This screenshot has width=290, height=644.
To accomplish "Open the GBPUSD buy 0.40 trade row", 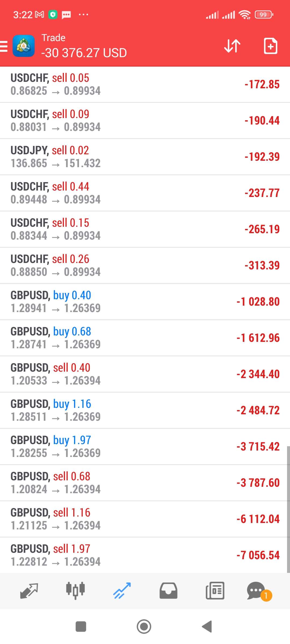I will (145, 302).
